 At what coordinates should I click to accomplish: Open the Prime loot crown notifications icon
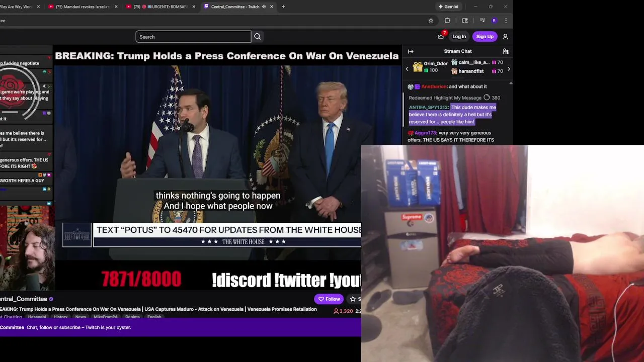click(x=441, y=36)
